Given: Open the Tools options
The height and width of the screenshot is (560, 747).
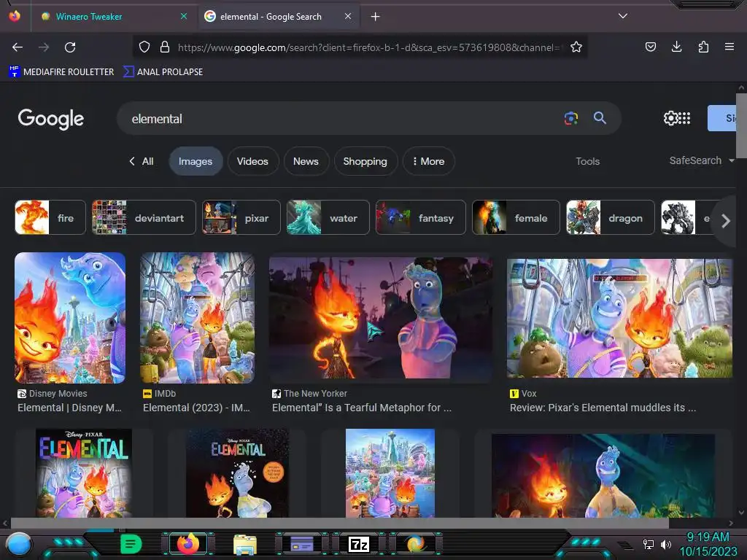Looking at the screenshot, I should [587, 161].
